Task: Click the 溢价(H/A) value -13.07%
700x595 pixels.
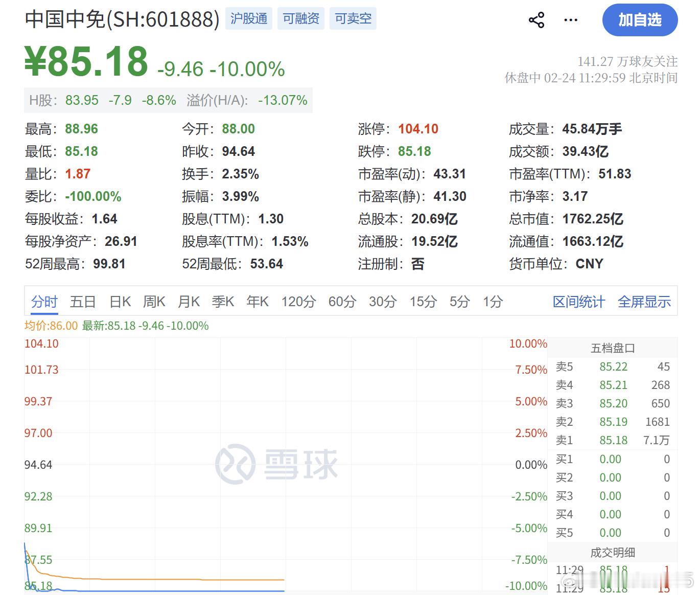Action: [x=283, y=100]
